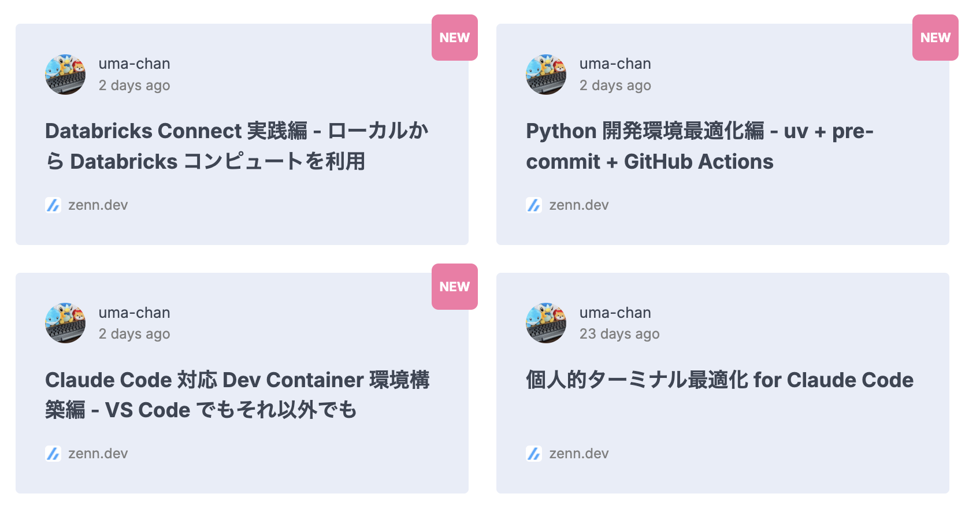980x512 pixels.
Task: Click the uma-chan avatar on Python card
Action: 546,75
